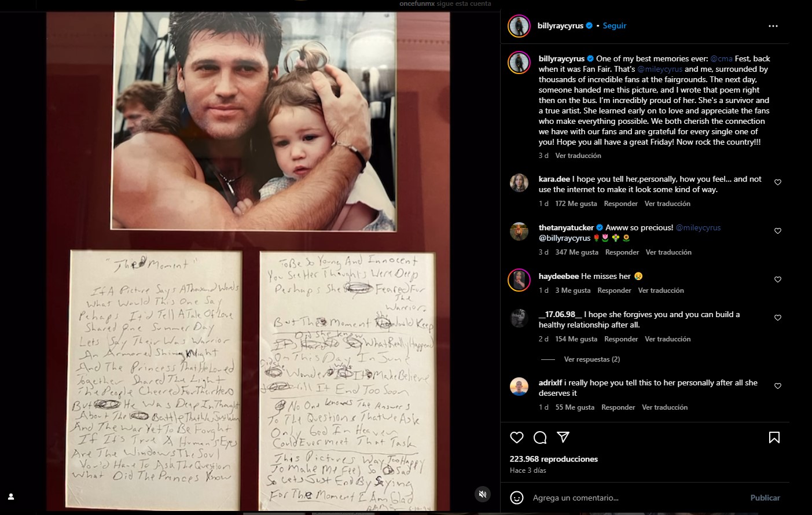Show translation of the post caption
Viewport: 812px width, 515px height.
(578, 156)
